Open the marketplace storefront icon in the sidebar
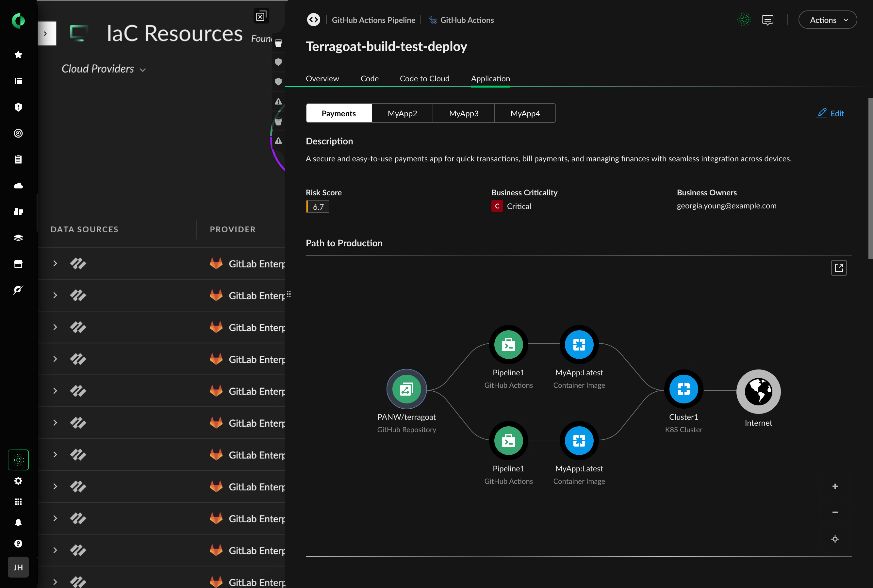Image resolution: width=873 pixels, height=588 pixels. (x=18, y=264)
